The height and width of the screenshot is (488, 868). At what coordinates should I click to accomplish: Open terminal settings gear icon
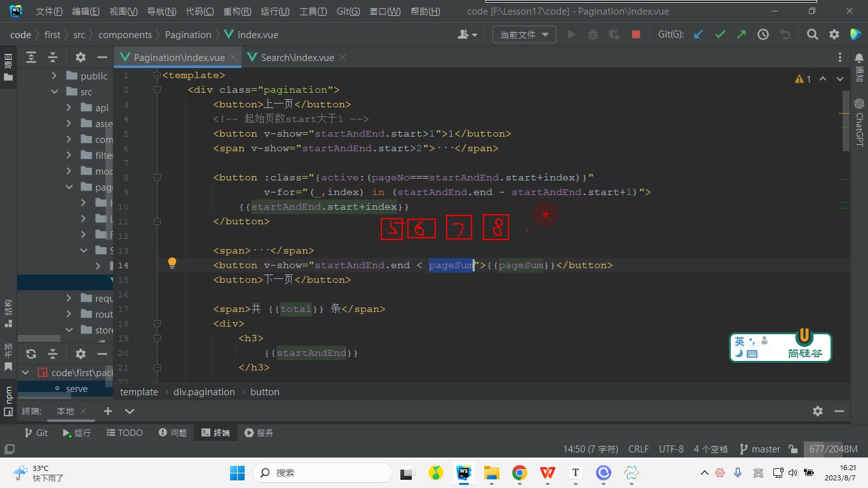click(818, 411)
